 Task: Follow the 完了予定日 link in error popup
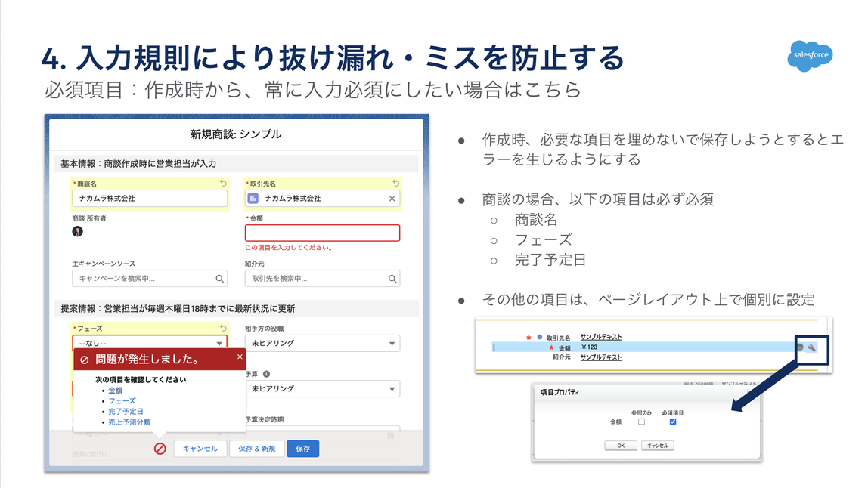coord(126,412)
